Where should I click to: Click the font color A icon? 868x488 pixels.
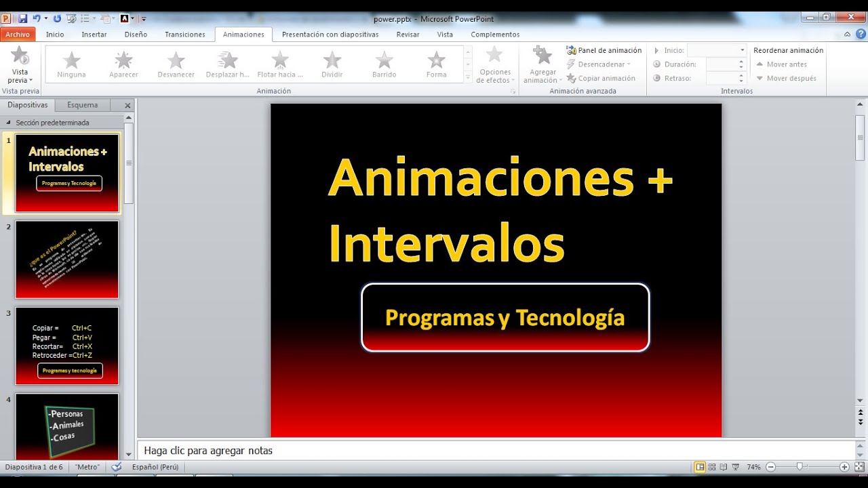[124, 19]
